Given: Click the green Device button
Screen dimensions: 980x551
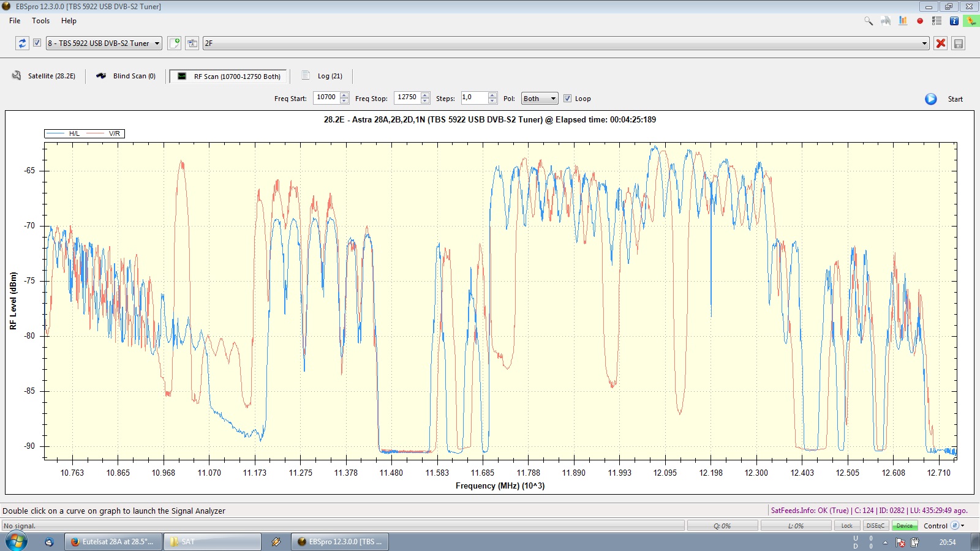Looking at the screenshot, I should point(905,526).
